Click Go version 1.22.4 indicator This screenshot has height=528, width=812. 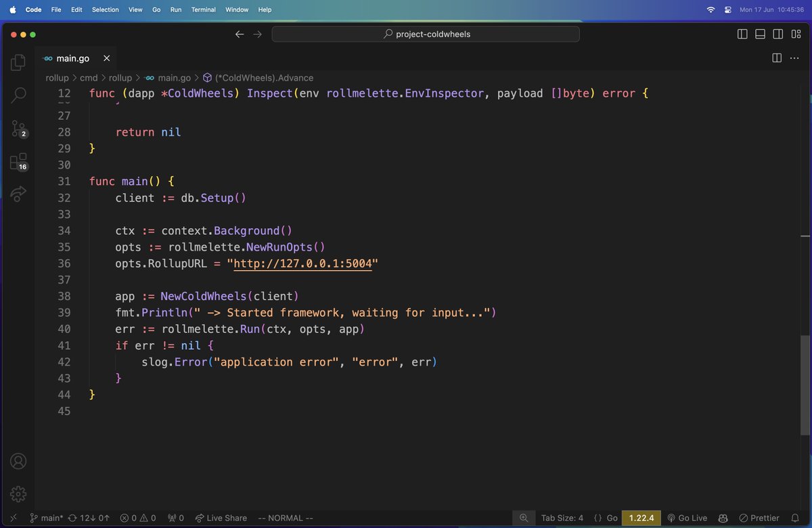coord(641,518)
